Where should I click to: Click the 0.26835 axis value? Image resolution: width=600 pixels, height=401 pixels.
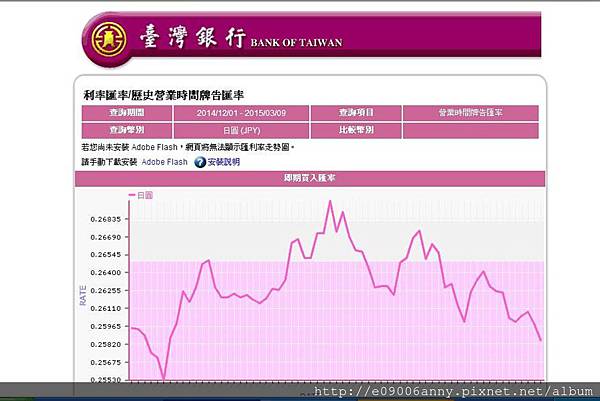click(x=106, y=219)
